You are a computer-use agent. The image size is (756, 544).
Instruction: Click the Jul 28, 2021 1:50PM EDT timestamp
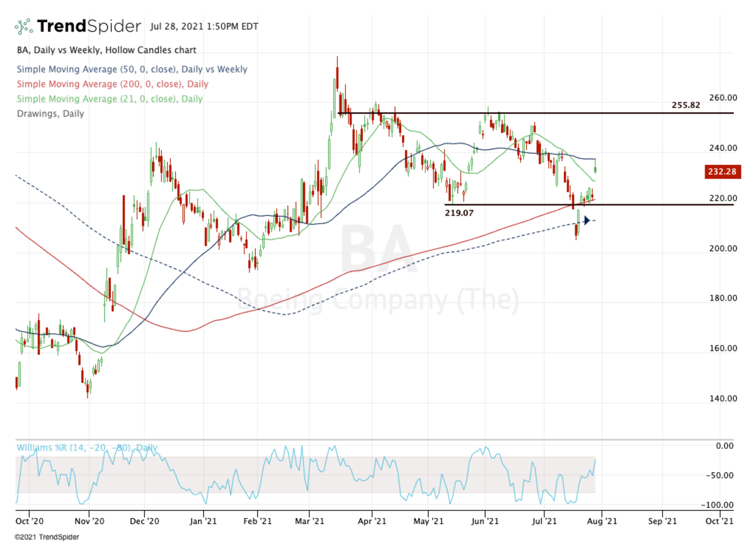203,26
